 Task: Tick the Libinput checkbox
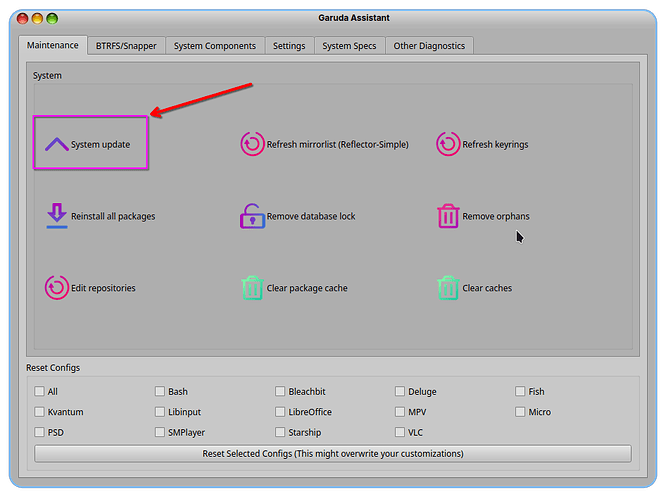[x=160, y=412]
